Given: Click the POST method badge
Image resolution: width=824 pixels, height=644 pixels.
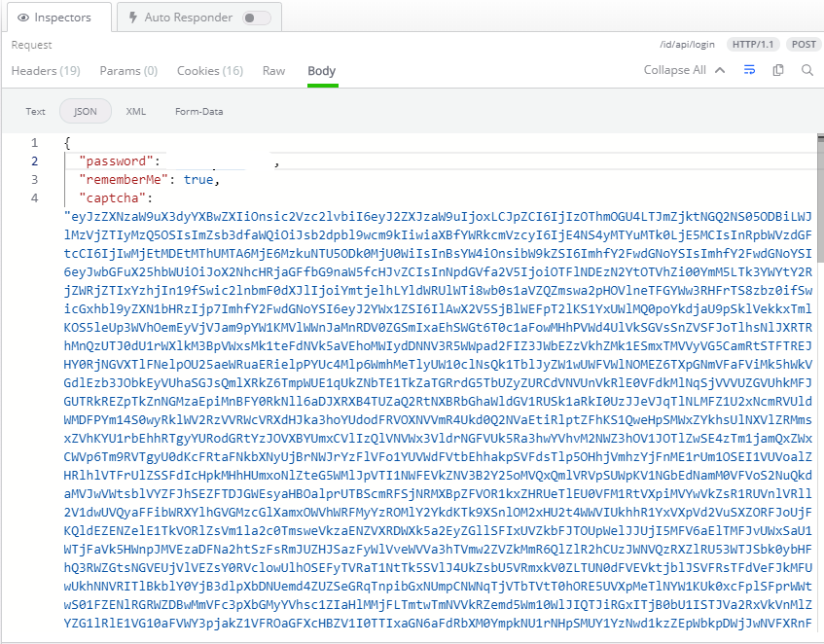Looking at the screenshot, I should 804,44.
